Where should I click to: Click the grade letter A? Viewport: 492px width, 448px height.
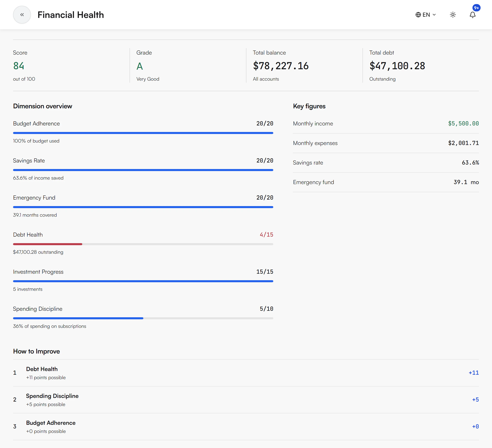(139, 66)
